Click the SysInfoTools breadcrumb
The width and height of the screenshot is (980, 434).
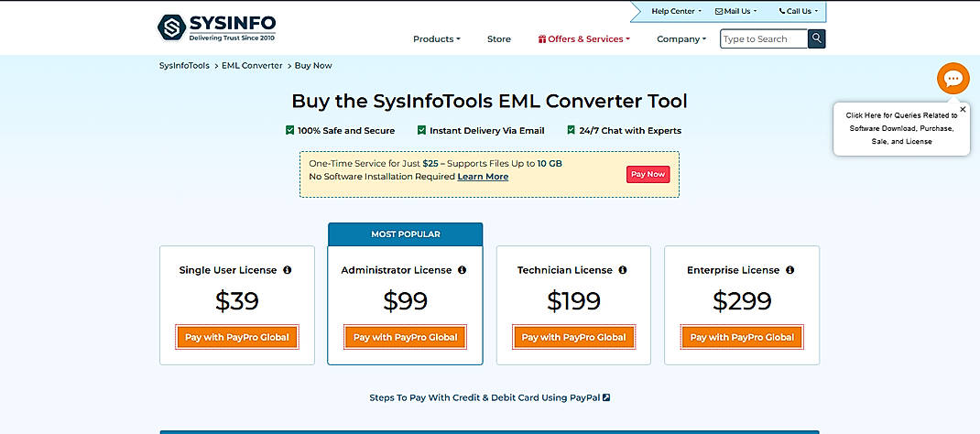[x=184, y=65]
